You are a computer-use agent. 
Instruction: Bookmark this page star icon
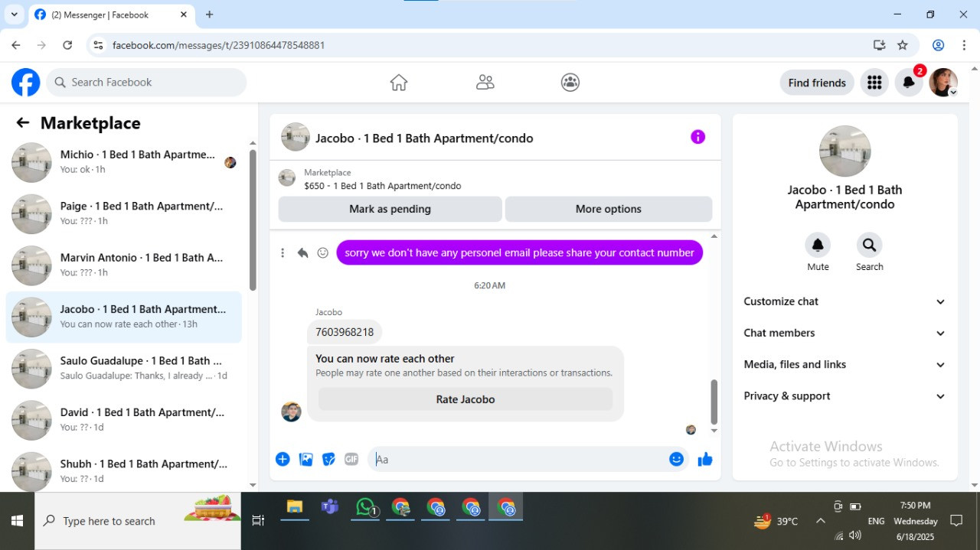(x=903, y=45)
